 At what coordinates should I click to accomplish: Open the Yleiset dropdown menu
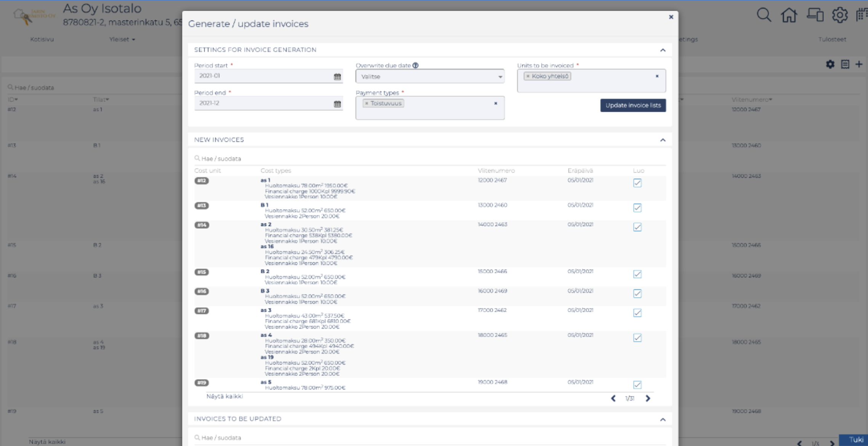point(122,39)
